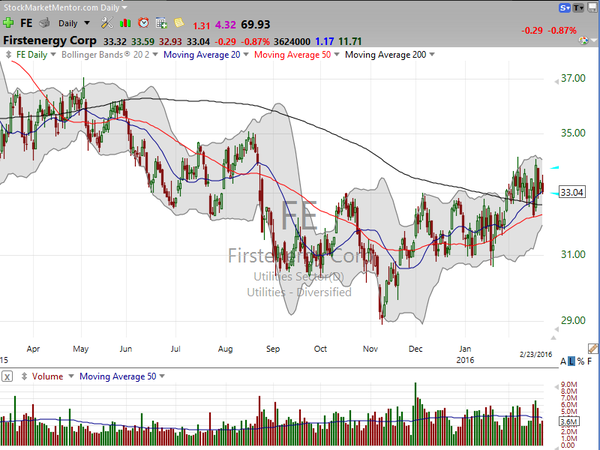Click the black Moving Average 200 label
The height and width of the screenshot is (450, 600).
tap(386, 55)
